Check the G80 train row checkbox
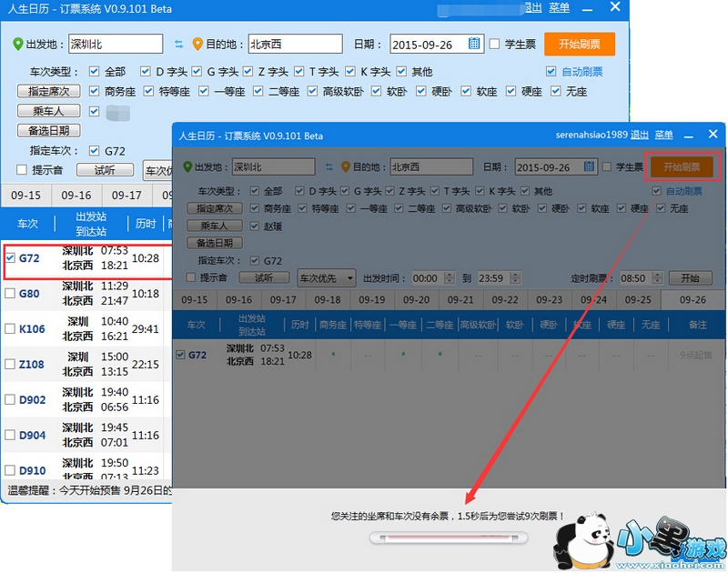This screenshot has height=573, width=728. click(x=10, y=294)
